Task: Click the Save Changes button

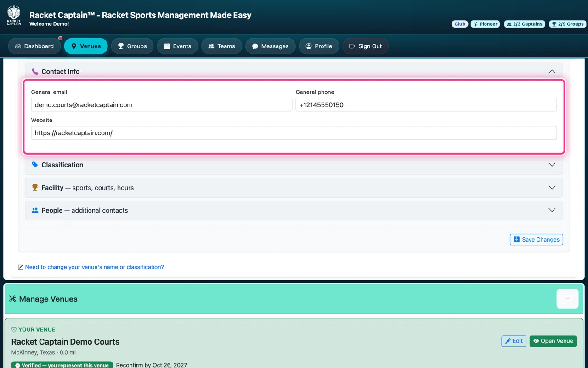Action: 536,239
